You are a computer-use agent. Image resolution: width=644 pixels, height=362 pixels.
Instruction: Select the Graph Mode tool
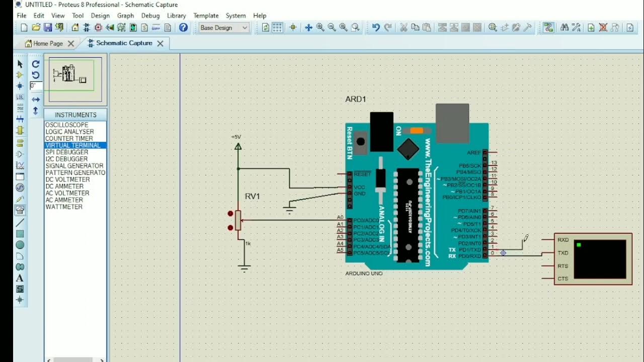pyautogui.click(x=20, y=165)
